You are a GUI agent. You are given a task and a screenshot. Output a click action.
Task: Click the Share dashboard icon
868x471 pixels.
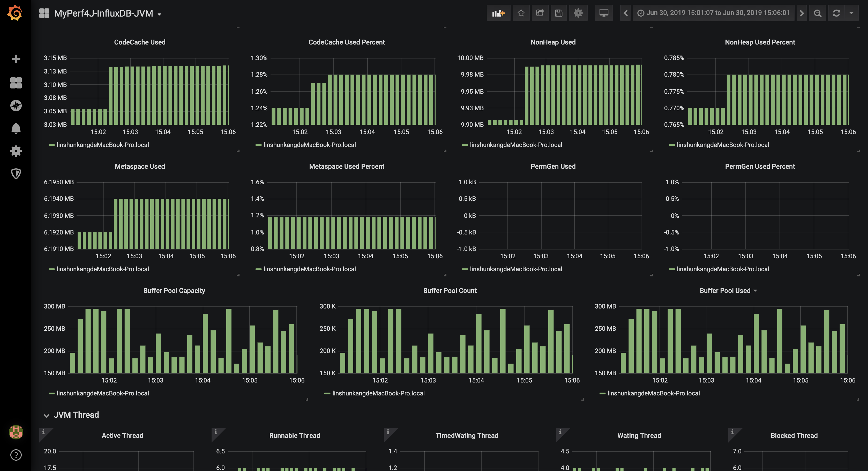pos(540,13)
